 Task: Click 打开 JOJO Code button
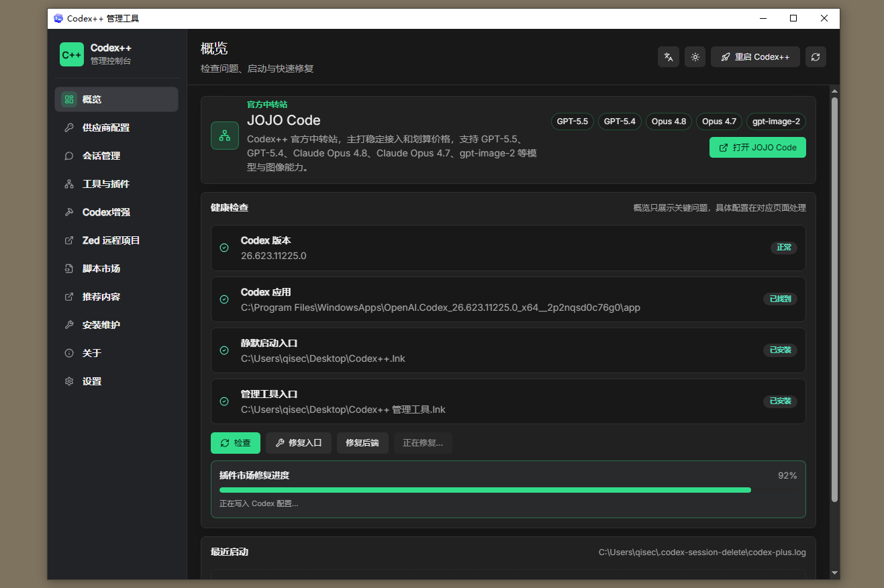point(758,148)
